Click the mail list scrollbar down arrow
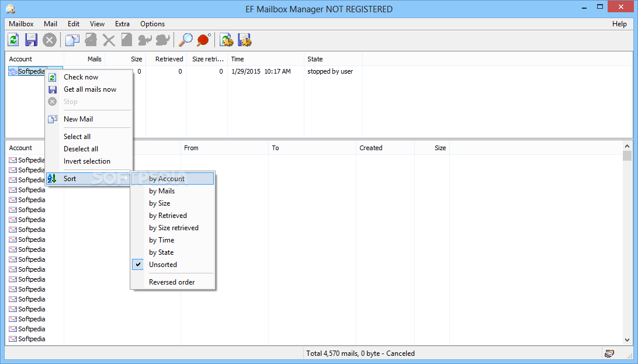The width and height of the screenshot is (638, 364). point(627,340)
